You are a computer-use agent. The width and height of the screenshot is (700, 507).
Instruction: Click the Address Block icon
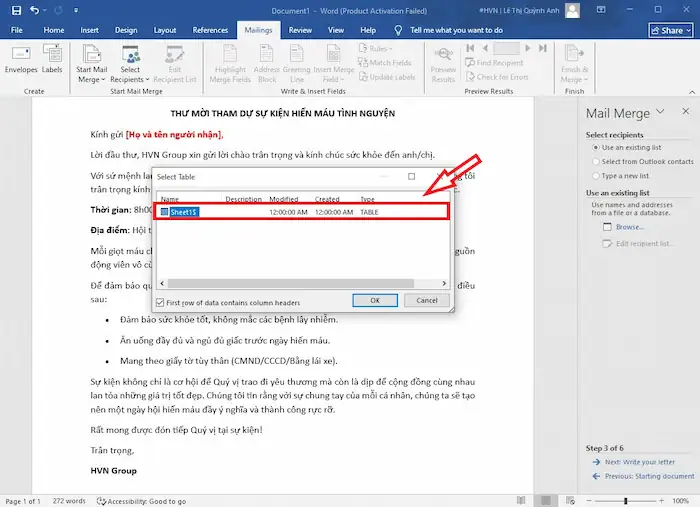tap(269, 59)
